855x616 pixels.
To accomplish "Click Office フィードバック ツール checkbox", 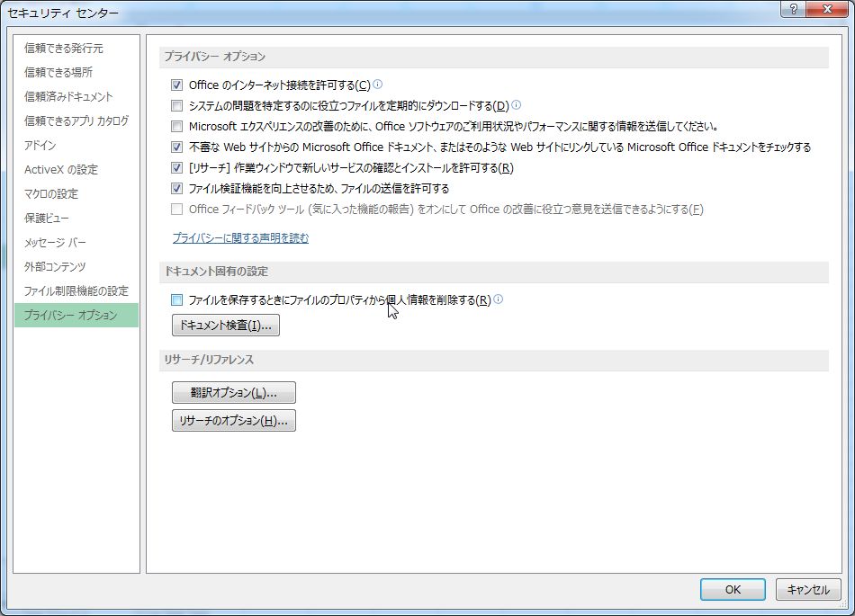I will (x=176, y=210).
